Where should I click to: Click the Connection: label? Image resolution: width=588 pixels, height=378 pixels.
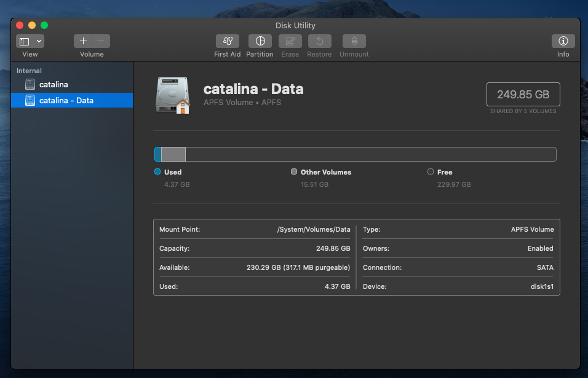pos(382,267)
